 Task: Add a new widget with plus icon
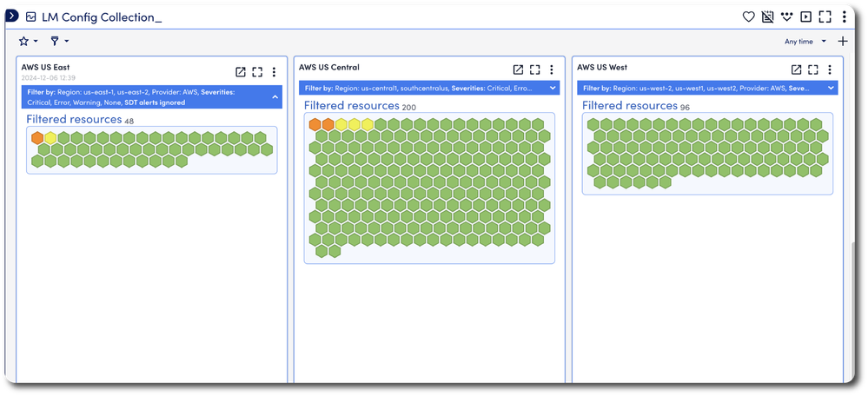(x=842, y=41)
